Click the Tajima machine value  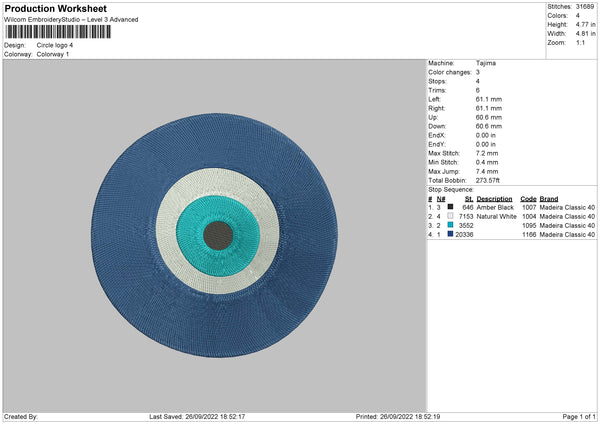[x=486, y=63]
